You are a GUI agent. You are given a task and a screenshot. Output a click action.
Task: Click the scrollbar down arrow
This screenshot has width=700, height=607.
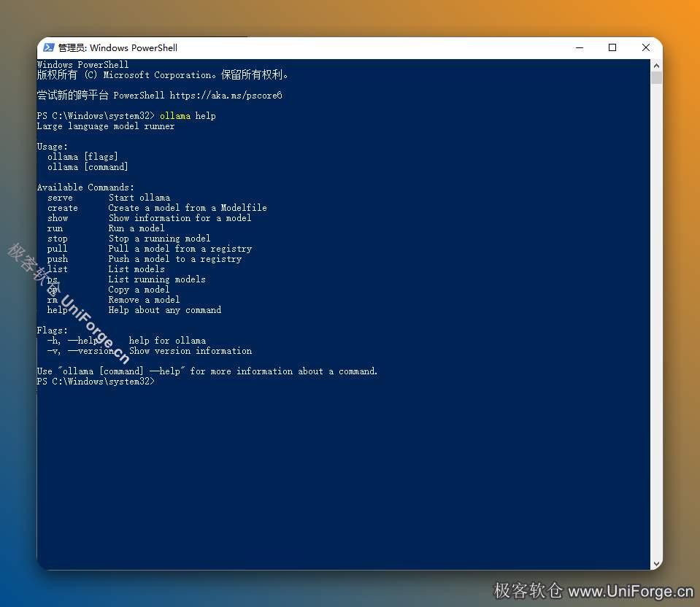pyautogui.click(x=656, y=564)
